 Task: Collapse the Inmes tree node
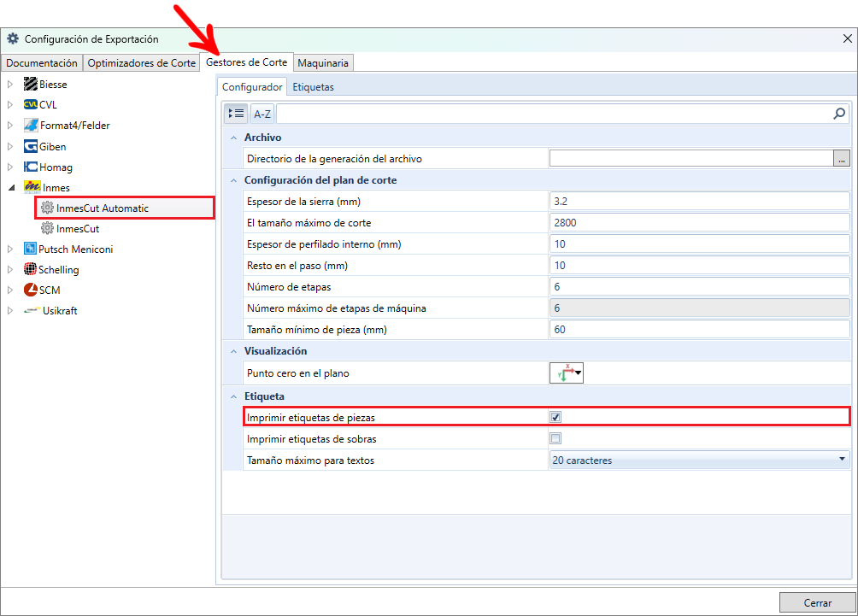pyautogui.click(x=11, y=188)
